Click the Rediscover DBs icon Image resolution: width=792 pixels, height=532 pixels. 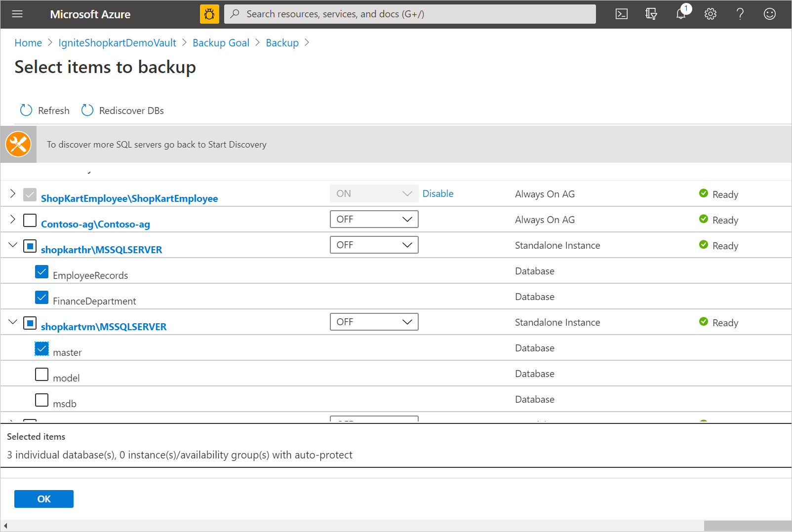pyautogui.click(x=87, y=110)
